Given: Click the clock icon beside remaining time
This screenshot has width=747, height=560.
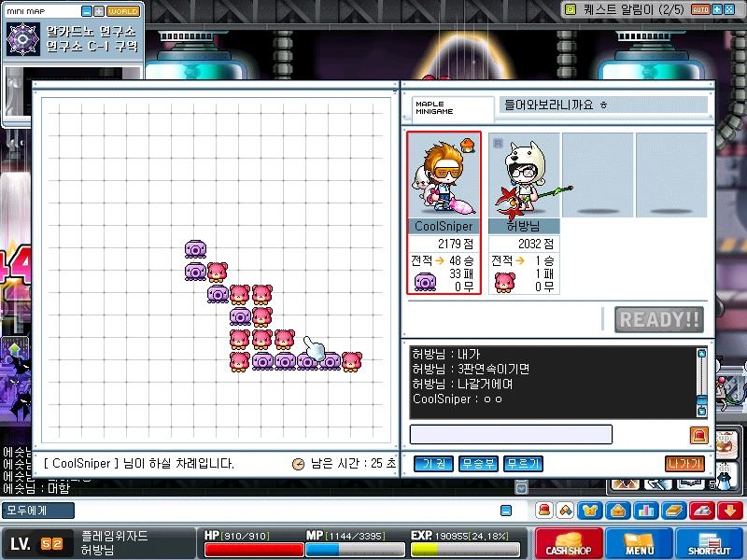Looking at the screenshot, I should tap(298, 464).
